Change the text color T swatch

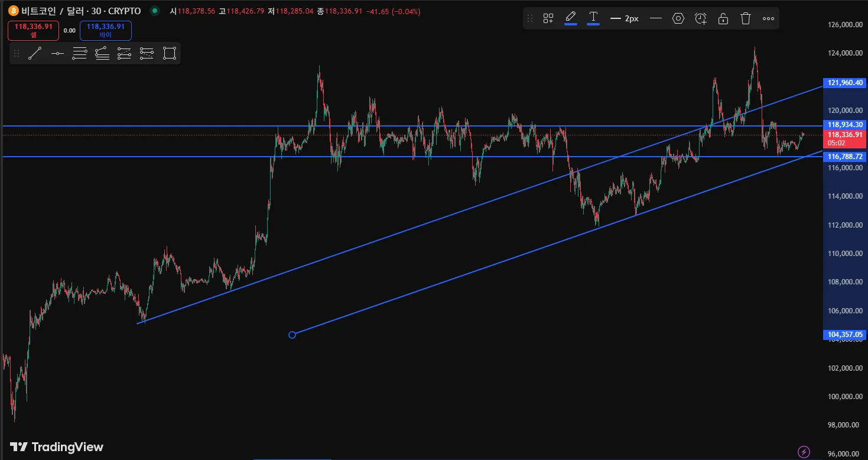(x=593, y=18)
